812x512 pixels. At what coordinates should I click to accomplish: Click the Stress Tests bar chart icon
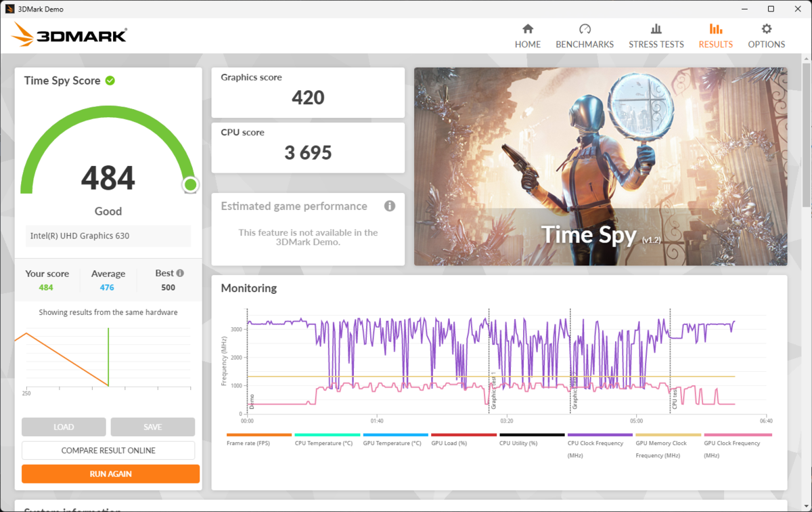[x=656, y=28]
